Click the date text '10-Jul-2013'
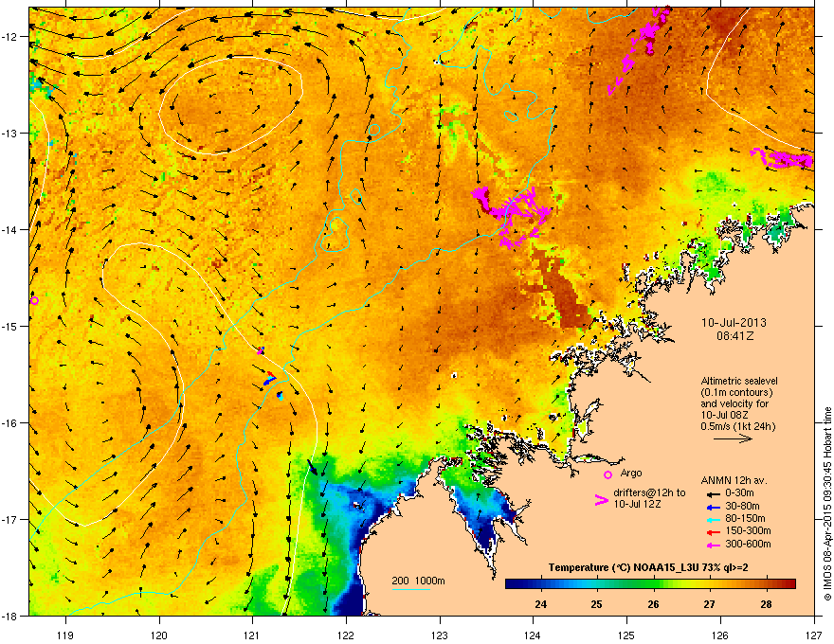 734,323
